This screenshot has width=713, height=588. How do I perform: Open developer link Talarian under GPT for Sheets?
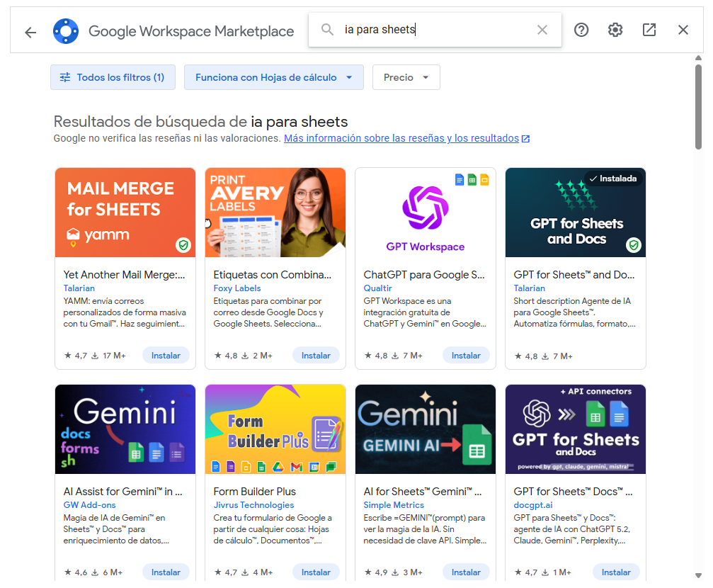click(x=530, y=288)
